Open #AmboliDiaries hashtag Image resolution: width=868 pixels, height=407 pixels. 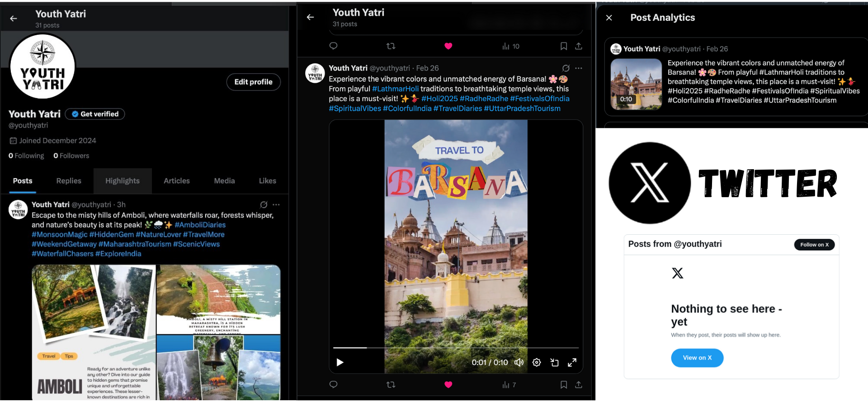[x=200, y=225]
